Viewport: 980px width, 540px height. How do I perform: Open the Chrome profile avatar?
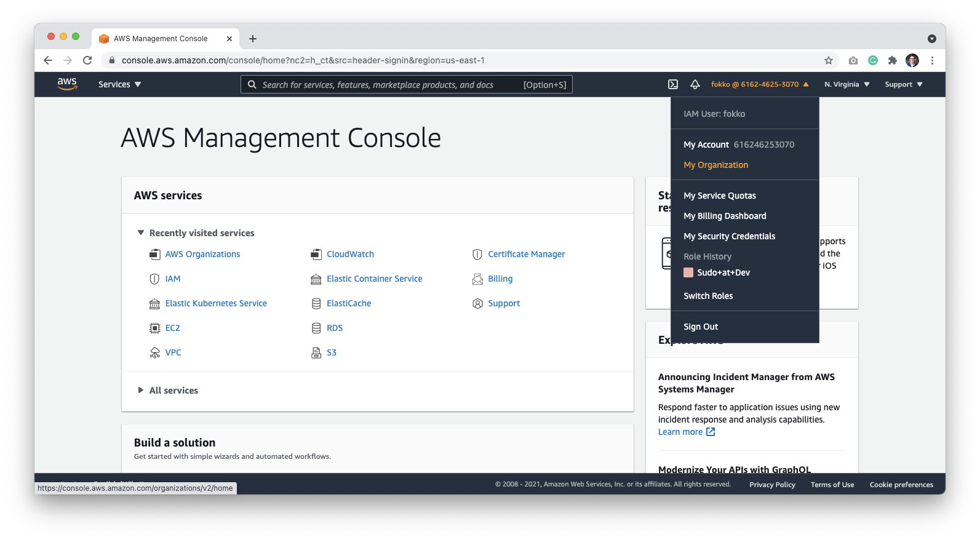click(x=912, y=60)
